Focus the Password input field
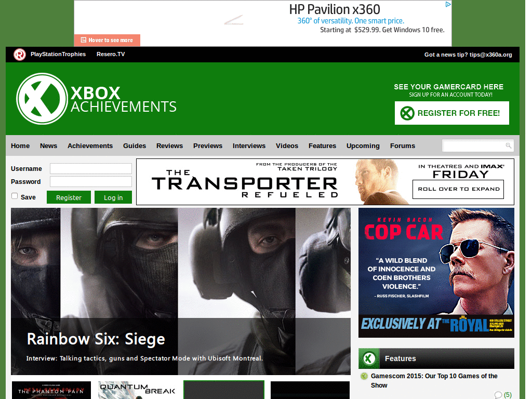Screen dimensions: 532x399 [x=91, y=181]
